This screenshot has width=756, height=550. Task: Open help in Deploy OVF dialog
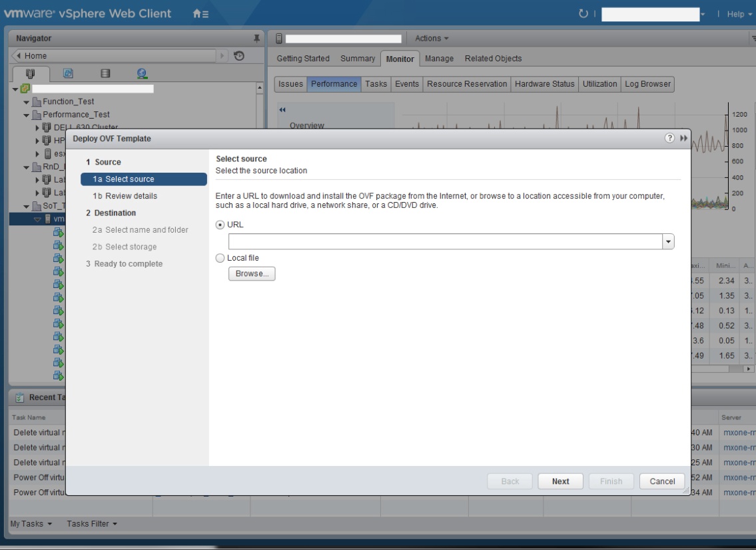[669, 138]
